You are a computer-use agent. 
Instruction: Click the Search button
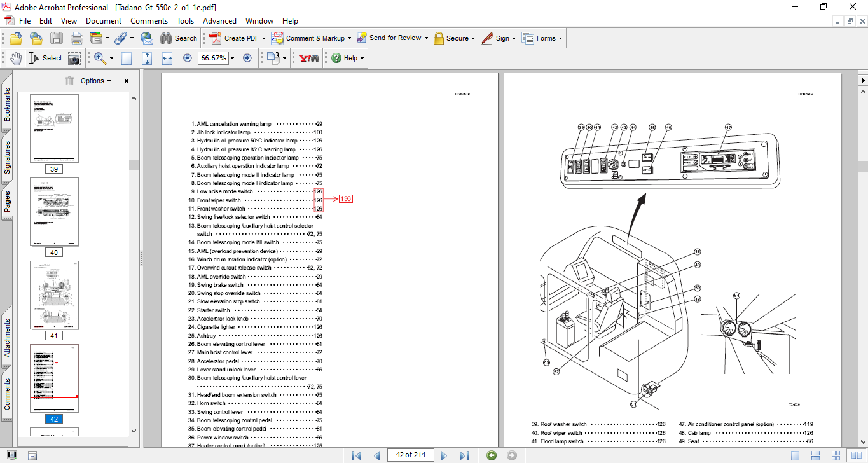(x=179, y=38)
